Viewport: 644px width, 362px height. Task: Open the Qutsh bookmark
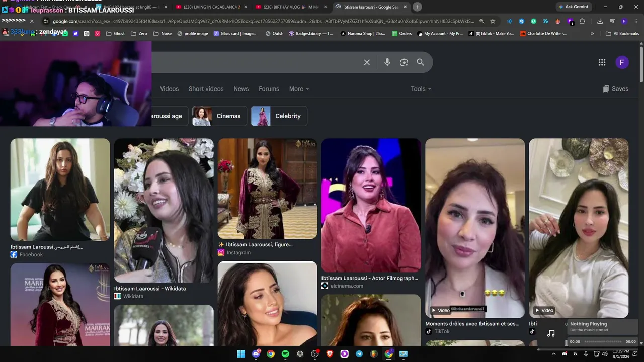click(274, 34)
